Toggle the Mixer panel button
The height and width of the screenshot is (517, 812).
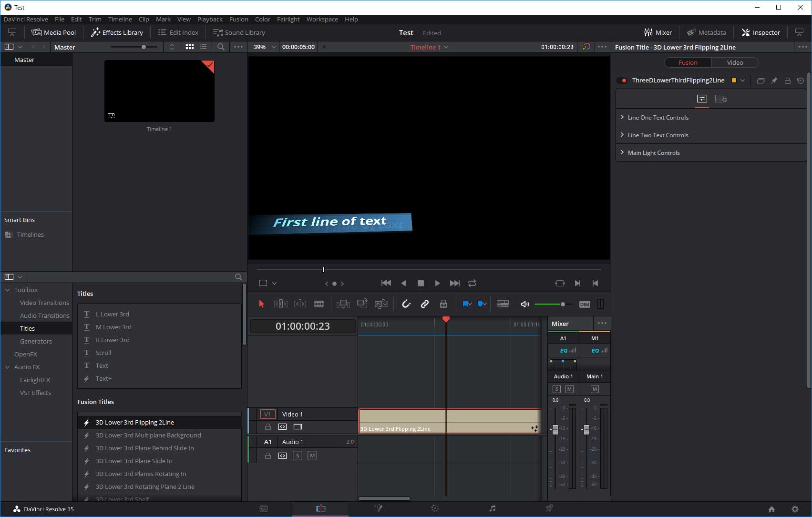click(658, 32)
